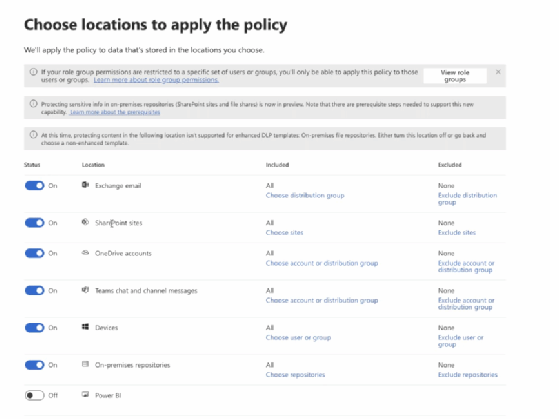Viewport: 559px width, 419px height.
Task: Click Choose repositories link
Action: (x=296, y=375)
